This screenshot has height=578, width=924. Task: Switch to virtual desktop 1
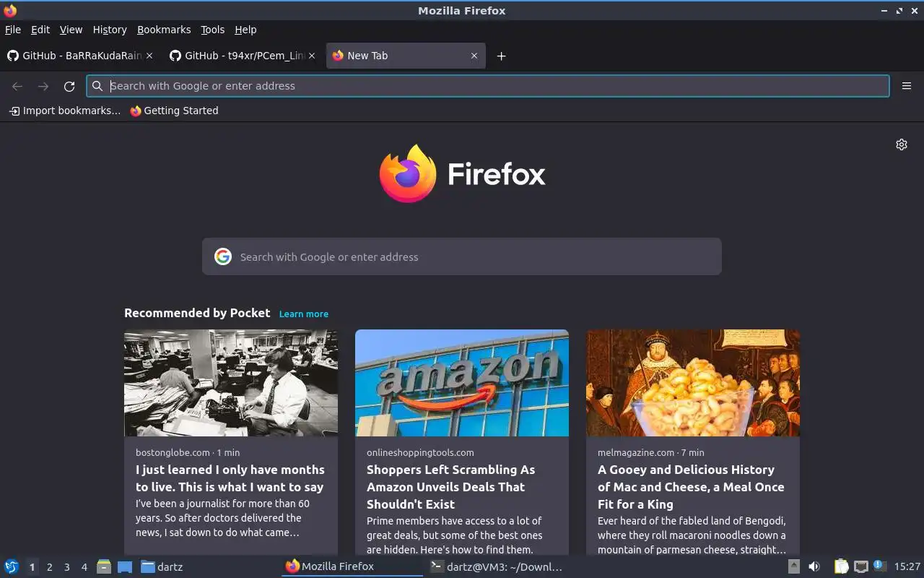(x=32, y=567)
